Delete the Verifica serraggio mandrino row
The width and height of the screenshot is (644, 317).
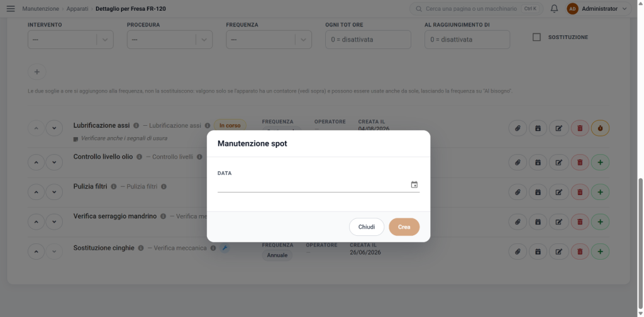tap(580, 222)
